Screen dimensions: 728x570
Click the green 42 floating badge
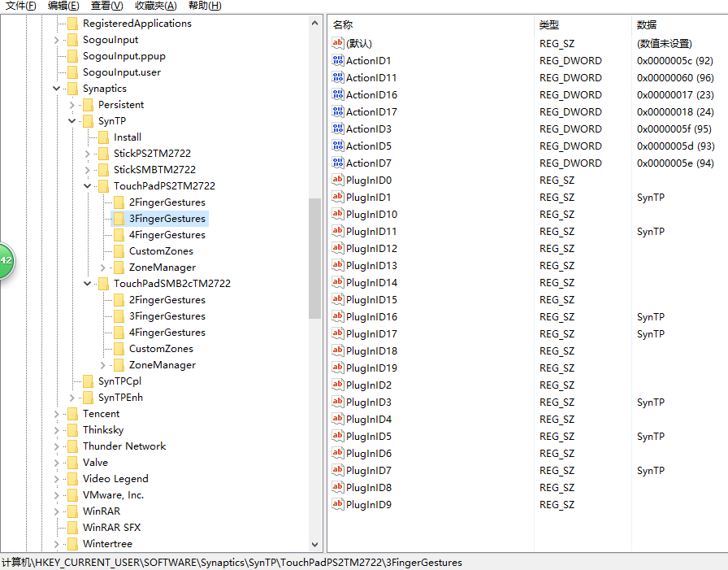coord(6,261)
